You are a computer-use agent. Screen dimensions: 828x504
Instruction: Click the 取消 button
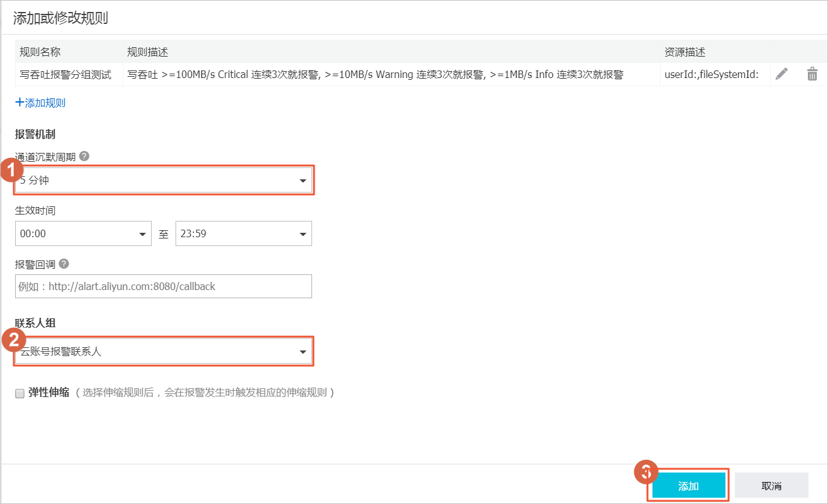(771, 486)
